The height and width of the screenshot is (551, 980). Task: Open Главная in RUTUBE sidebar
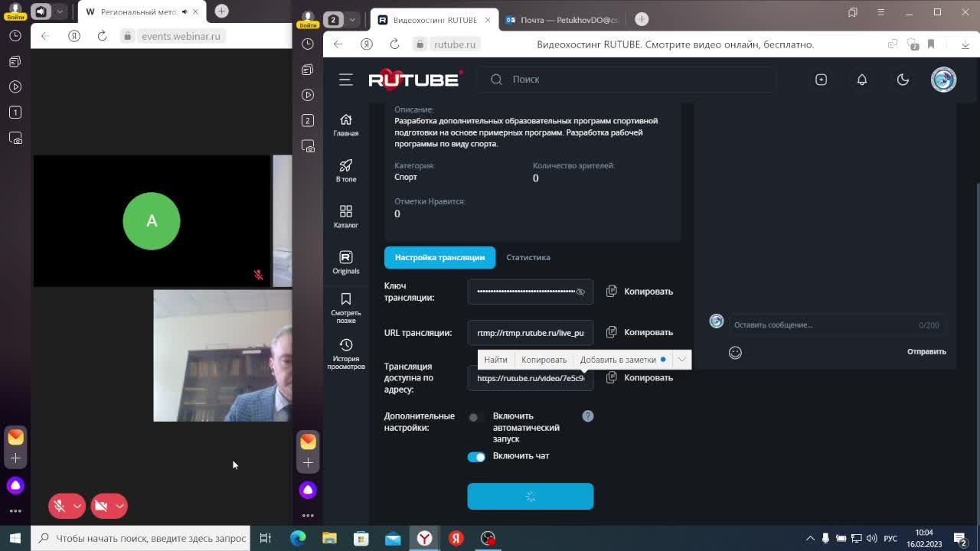pyautogui.click(x=346, y=125)
